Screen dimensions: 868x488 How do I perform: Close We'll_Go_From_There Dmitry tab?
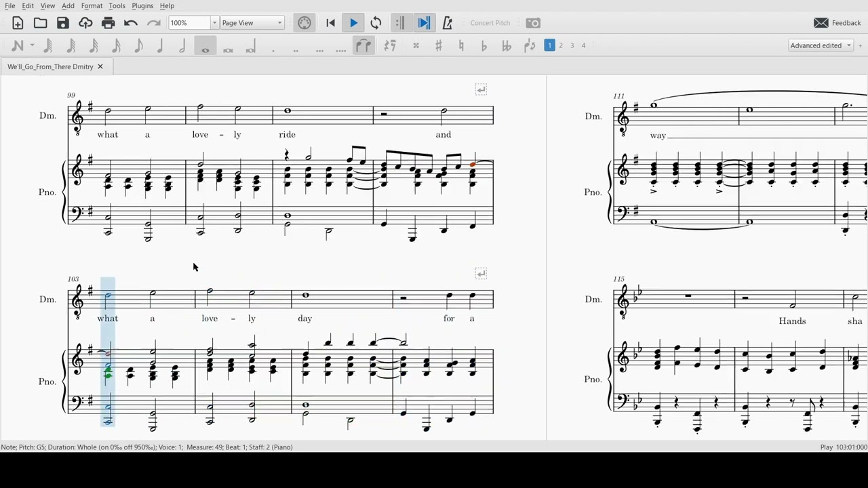click(x=100, y=66)
